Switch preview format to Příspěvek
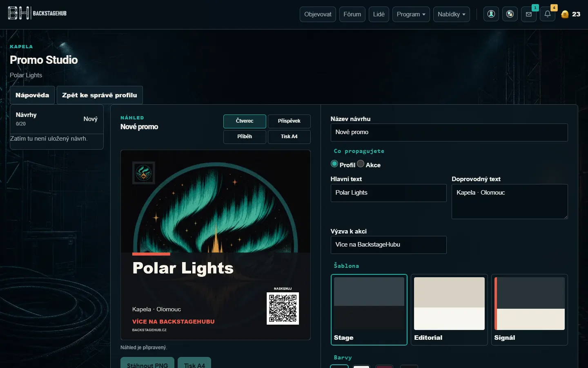This screenshot has width=588, height=368. 289,121
